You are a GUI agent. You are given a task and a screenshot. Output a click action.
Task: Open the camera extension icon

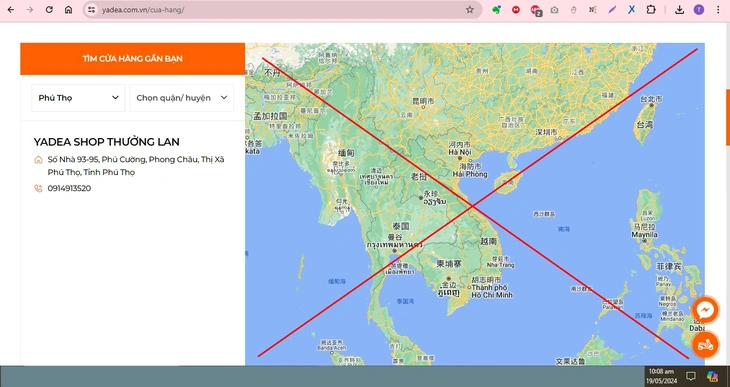click(x=554, y=9)
